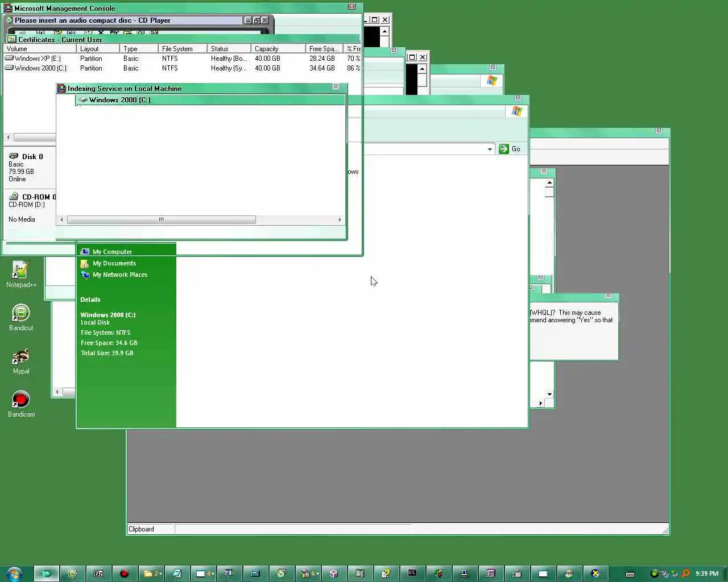Open the Bandicam desktop shortcut
728x582 pixels.
(x=21, y=404)
